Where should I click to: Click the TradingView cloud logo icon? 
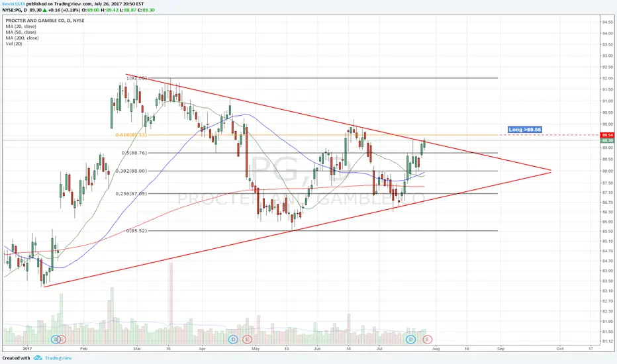tap(38, 358)
